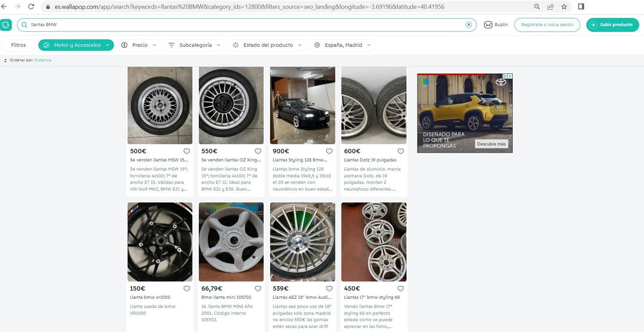Click the browser back arrow

click(x=4, y=7)
